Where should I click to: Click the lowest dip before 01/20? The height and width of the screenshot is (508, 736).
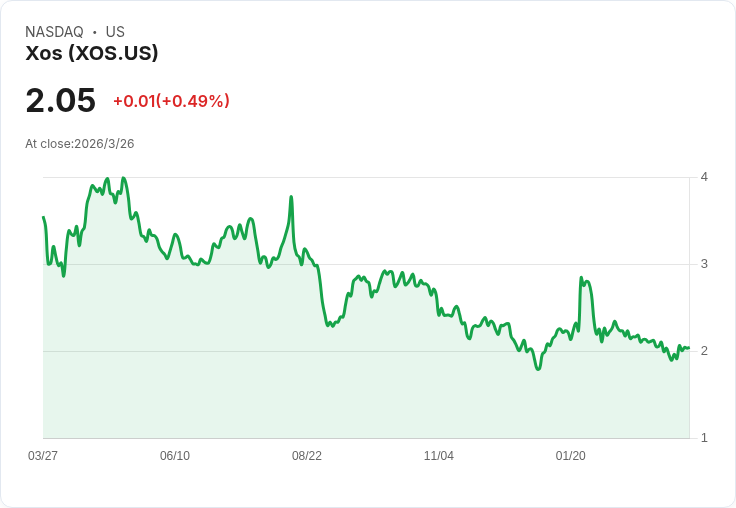pos(538,369)
